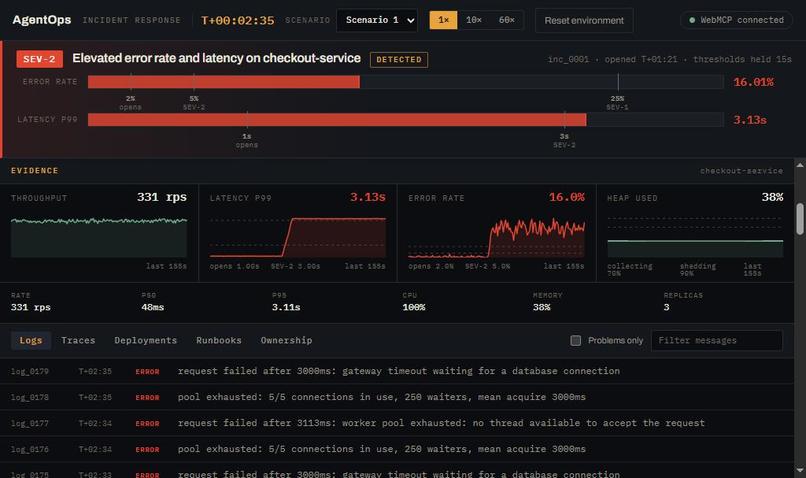This screenshot has height=478, width=806.
Task: Select log entry log_0179
Action: pyautogui.click(x=397, y=371)
